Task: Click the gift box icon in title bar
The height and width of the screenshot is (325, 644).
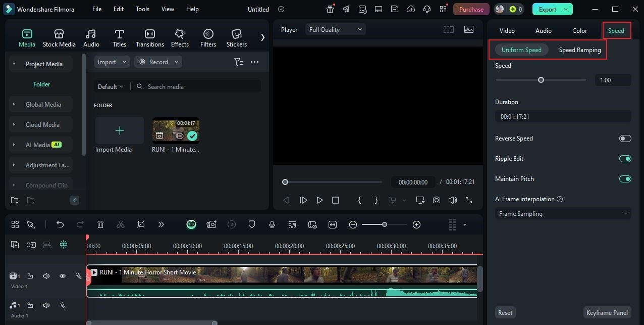Action: point(330,9)
